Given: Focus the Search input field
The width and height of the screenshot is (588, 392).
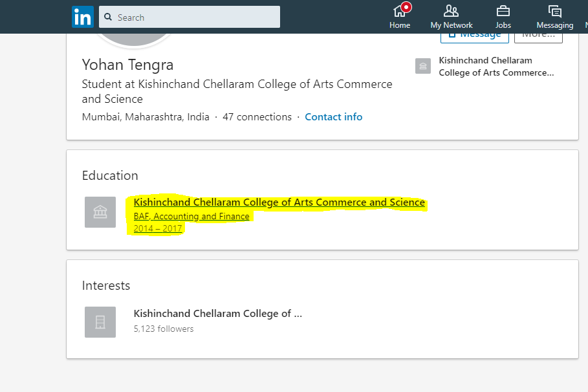Looking at the screenshot, I should [x=194, y=17].
